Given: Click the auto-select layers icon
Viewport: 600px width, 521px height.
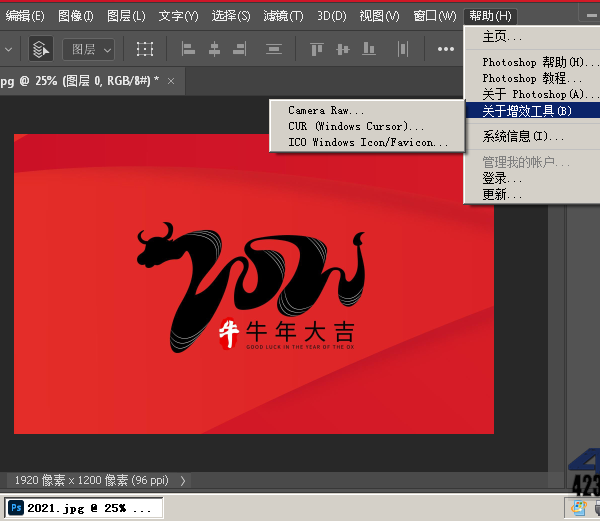Looking at the screenshot, I should (41, 49).
